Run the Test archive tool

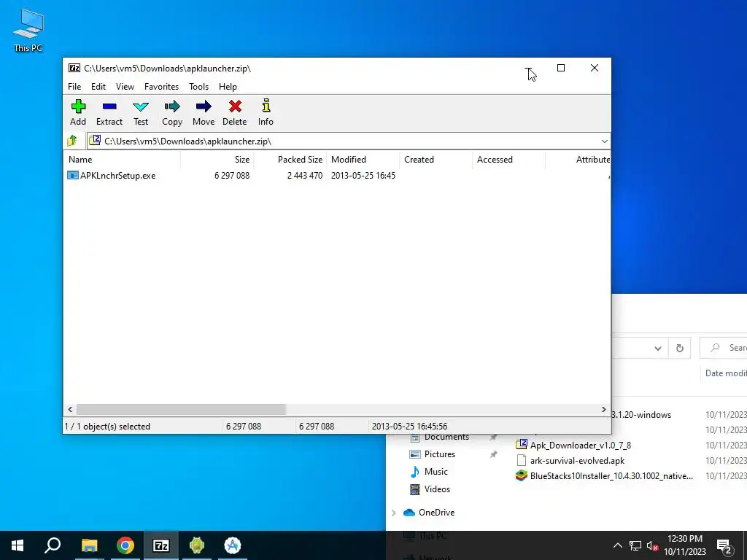pyautogui.click(x=141, y=112)
